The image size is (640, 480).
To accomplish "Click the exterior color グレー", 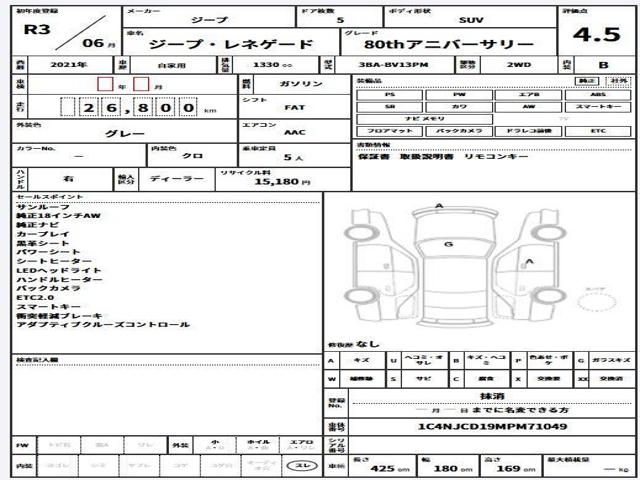I will coord(124,133).
